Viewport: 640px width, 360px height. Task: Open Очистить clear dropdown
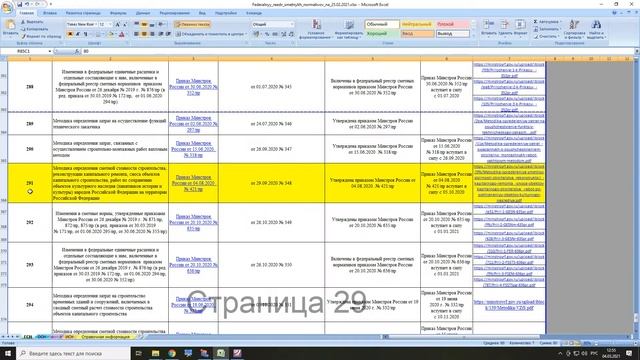click(x=546, y=36)
